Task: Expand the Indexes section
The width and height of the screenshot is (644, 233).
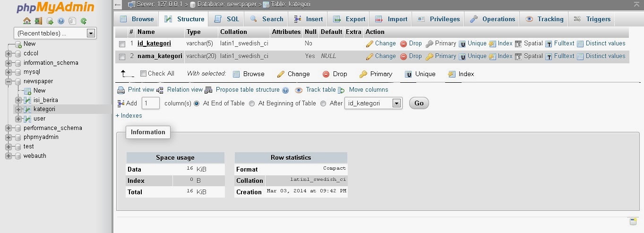Action: click(129, 115)
